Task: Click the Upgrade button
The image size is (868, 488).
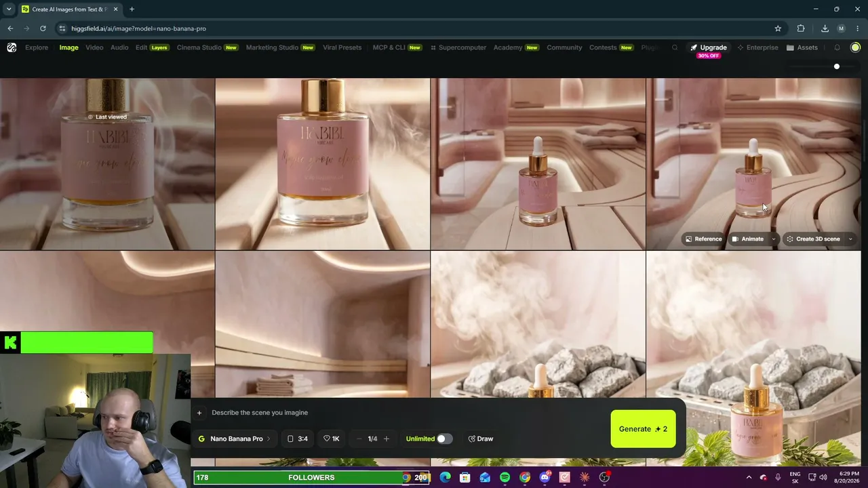Action: [708, 47]
